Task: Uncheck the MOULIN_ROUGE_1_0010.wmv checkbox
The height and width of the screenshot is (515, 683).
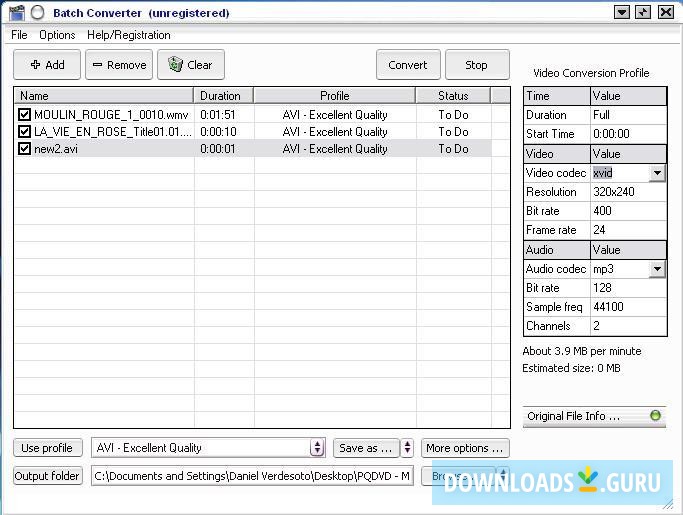Action: (x=24, y=115)
